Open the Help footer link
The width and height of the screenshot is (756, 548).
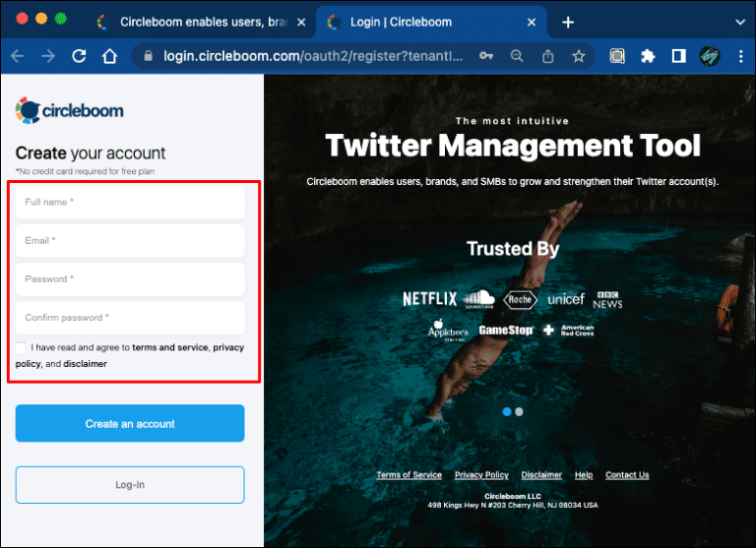coord(584,475)
